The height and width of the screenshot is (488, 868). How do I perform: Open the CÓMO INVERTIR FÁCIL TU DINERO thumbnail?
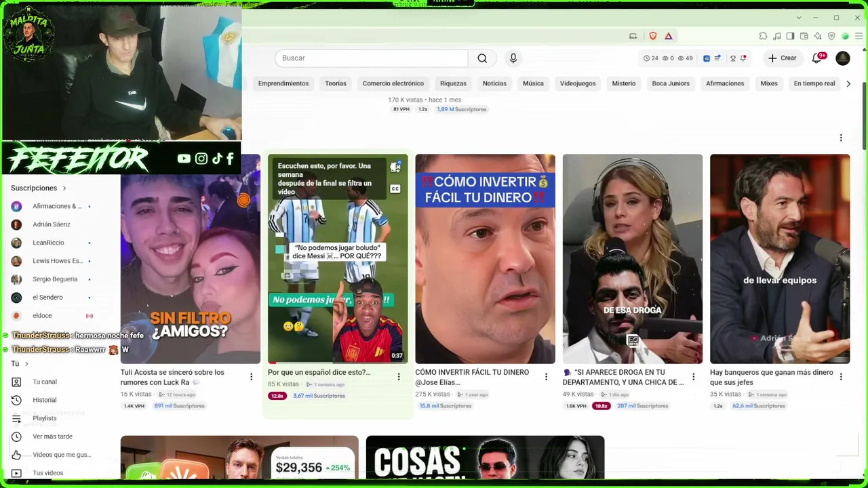pos(486,259)
